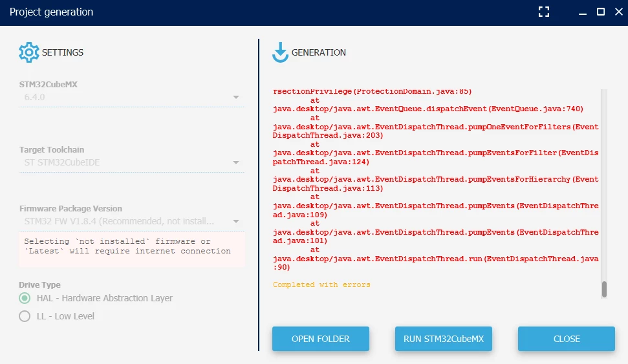The height and width of the screenshot is (364, 628).
Task: Click the Settings gear icon
Action: 29,52
